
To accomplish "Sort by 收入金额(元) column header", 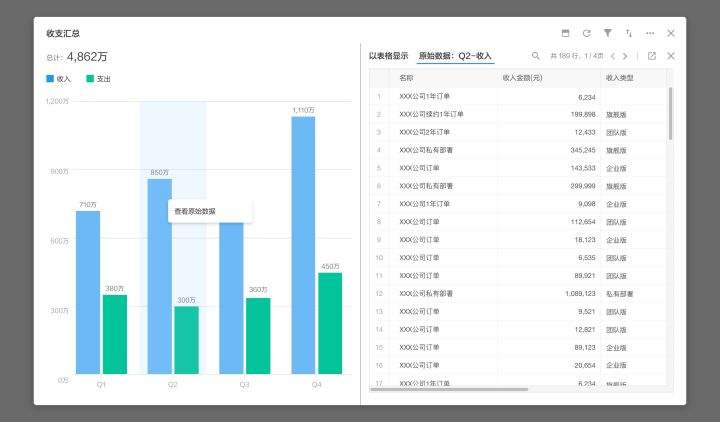I will [522, 78].
